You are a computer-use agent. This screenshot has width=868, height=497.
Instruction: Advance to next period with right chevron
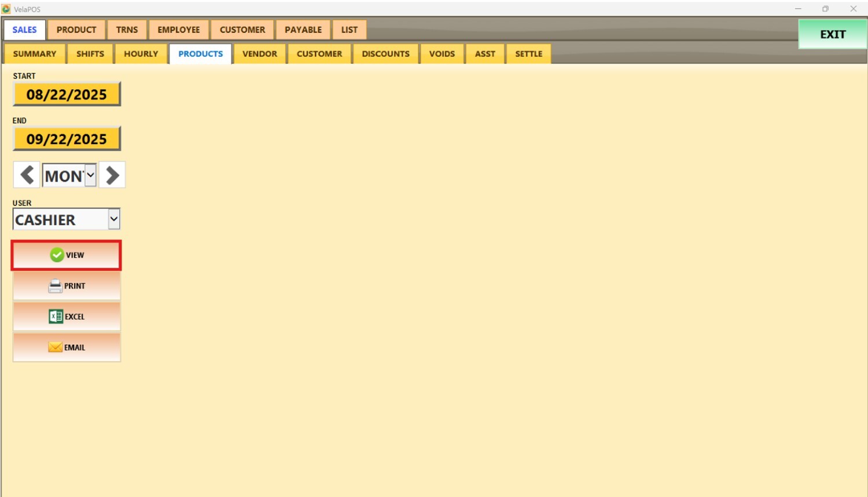[x=112, y=175]
